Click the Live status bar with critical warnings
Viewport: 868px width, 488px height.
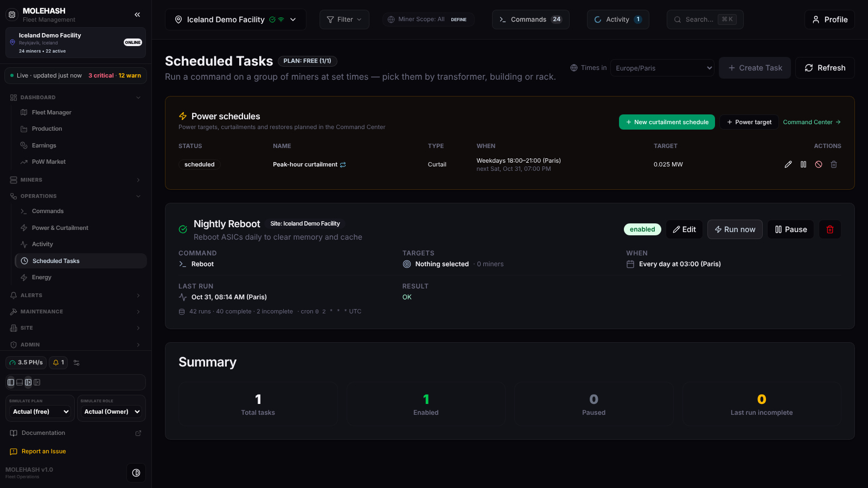click(75, 75)
